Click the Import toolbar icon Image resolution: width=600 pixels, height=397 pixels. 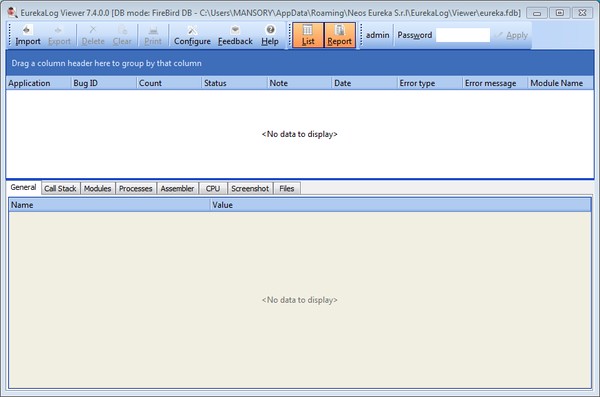28,35
